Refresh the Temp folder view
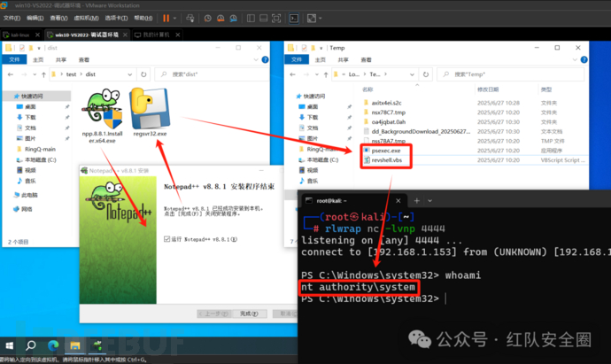The height and width of the screenshot is (364, 611). point(426,74)
